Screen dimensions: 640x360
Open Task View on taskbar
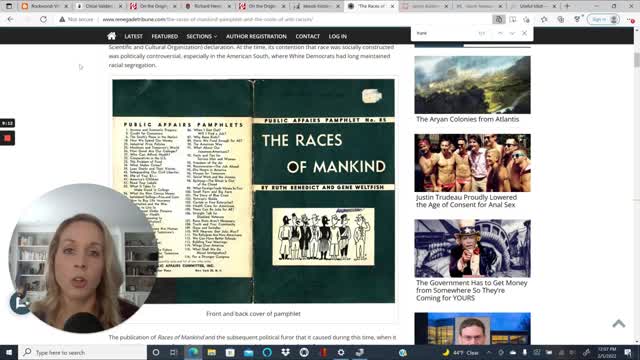point(174,352)
